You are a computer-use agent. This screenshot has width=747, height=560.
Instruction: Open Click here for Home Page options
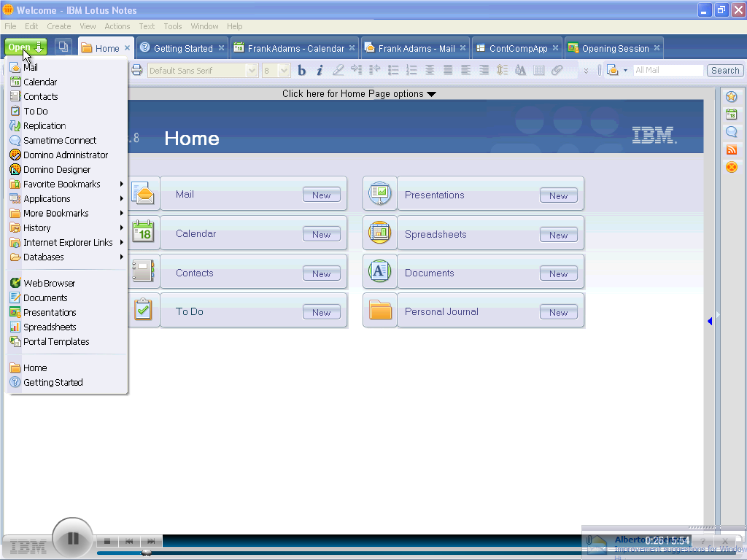click(359, 94)
